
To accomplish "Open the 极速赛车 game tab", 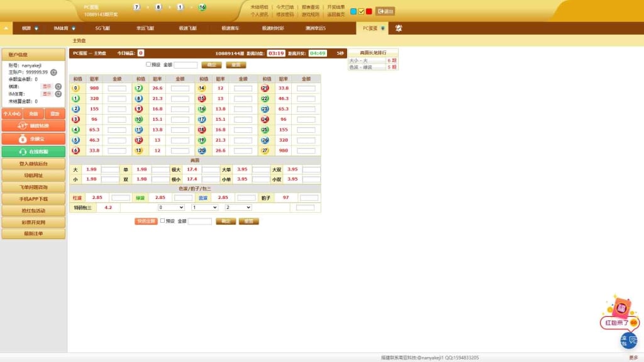I will [230, 28].
